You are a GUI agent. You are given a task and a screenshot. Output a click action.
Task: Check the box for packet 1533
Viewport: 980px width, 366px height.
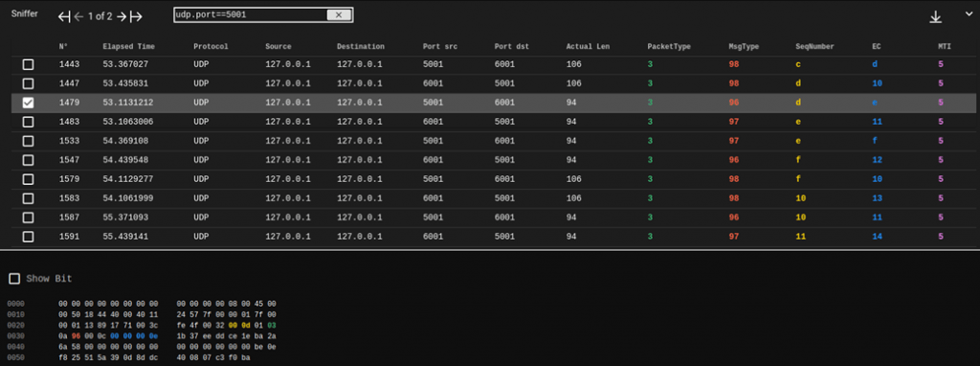(28, 141)
